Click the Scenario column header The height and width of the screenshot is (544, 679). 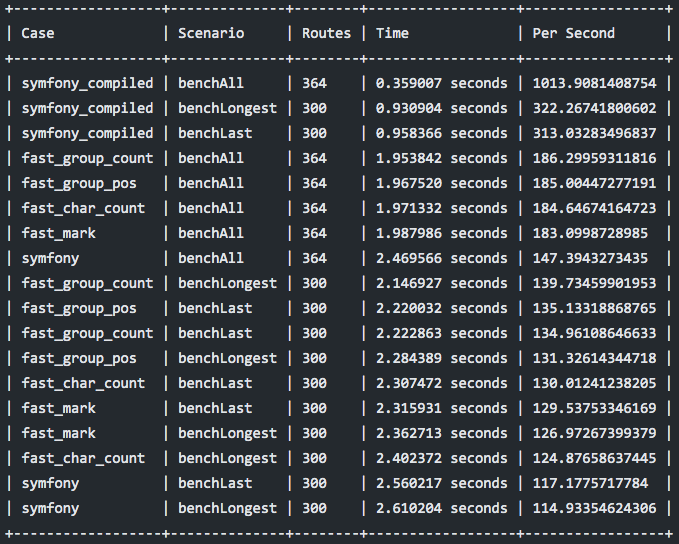(211, 33)
